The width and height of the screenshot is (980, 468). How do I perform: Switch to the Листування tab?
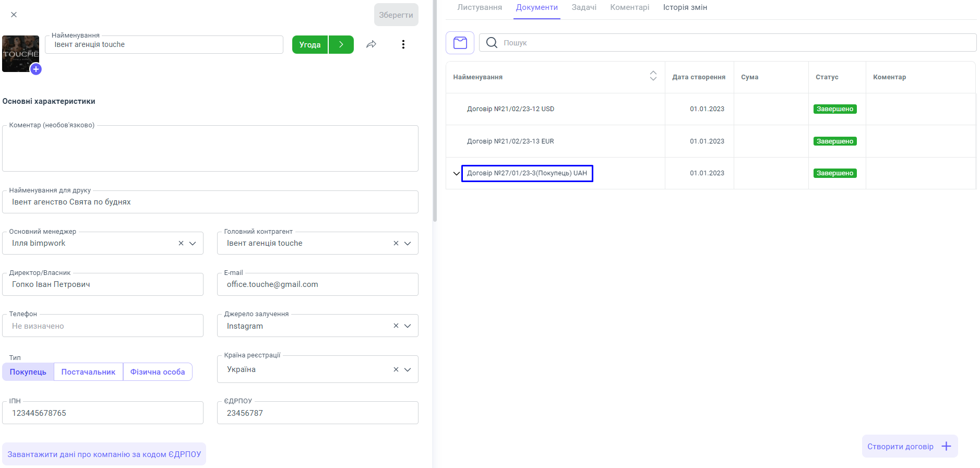click(480, 7)
